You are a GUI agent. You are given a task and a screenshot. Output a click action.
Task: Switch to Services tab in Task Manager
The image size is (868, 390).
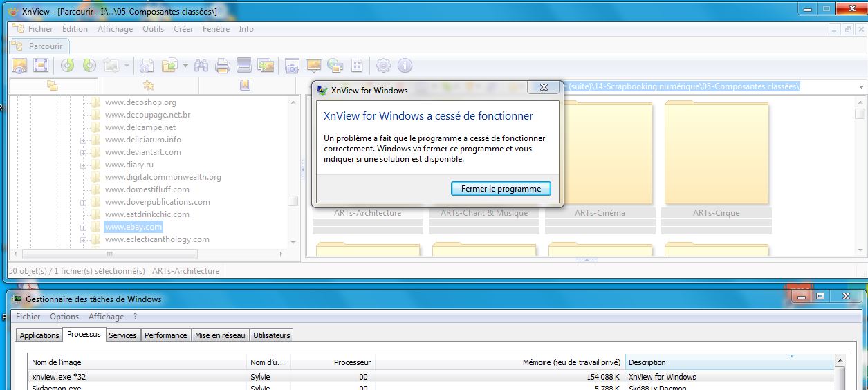[x=123, y=335]
